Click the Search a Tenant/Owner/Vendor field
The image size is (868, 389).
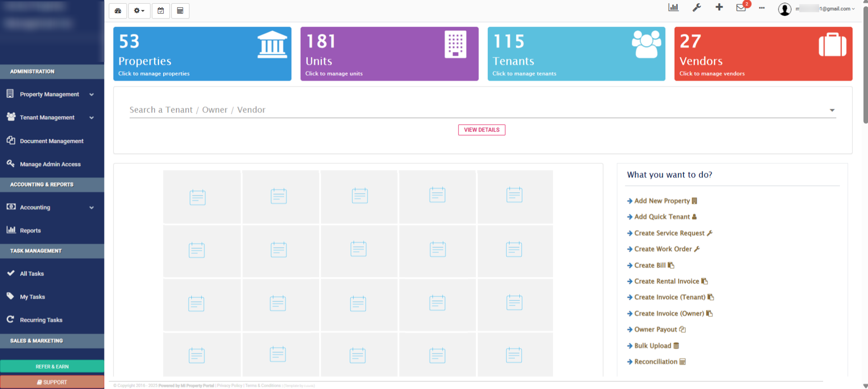[x=479, y=110]
